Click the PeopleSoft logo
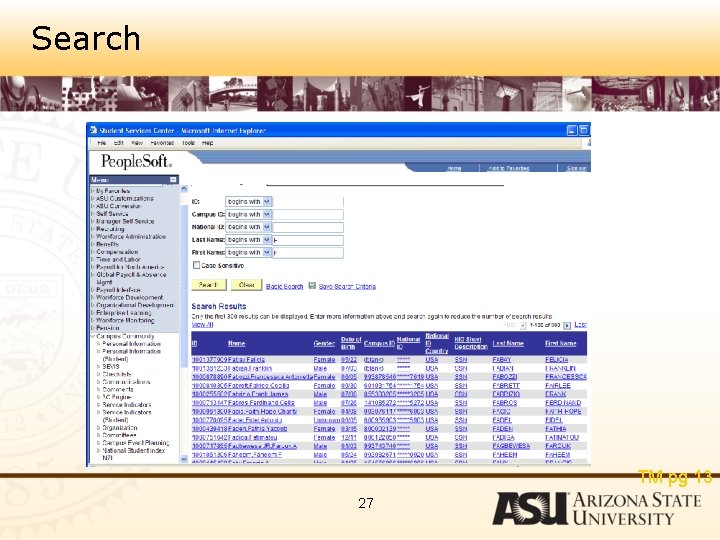 point(136,161)
